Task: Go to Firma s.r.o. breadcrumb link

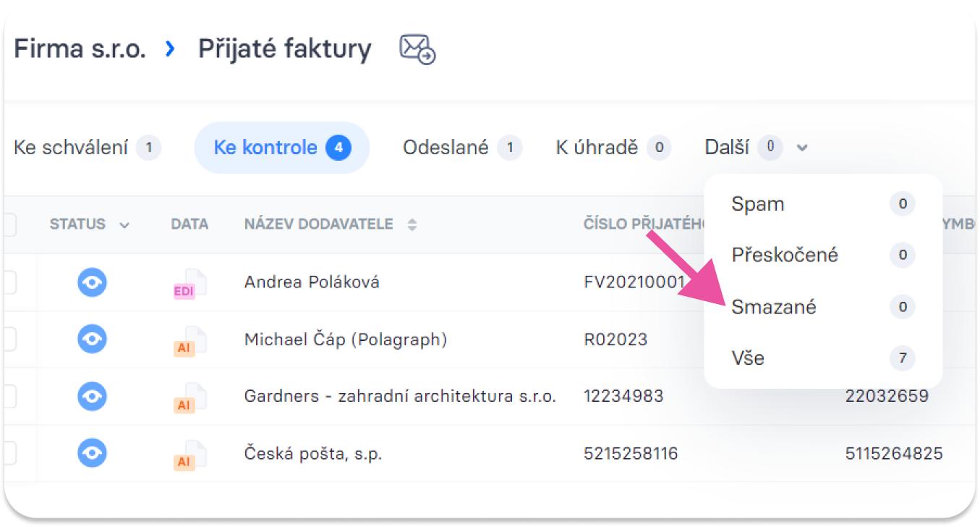Action: coord(80,49)
